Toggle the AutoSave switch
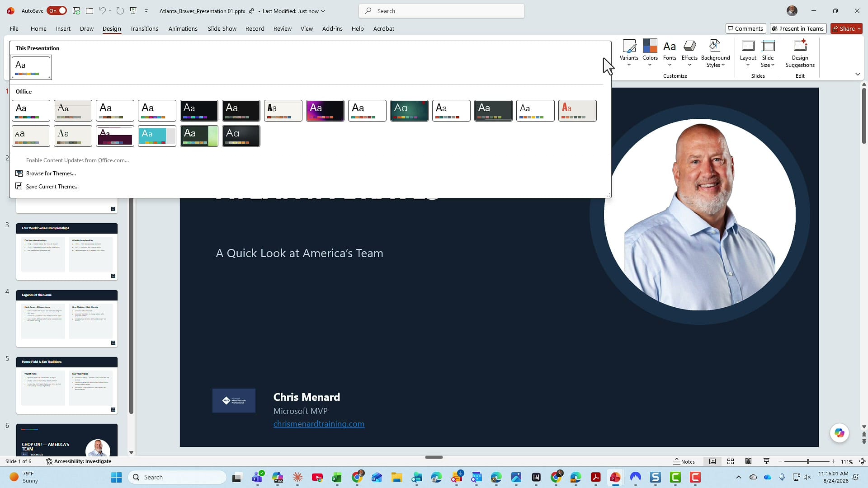This screenshot has height=488, width=868. click(x=57, y=11)
